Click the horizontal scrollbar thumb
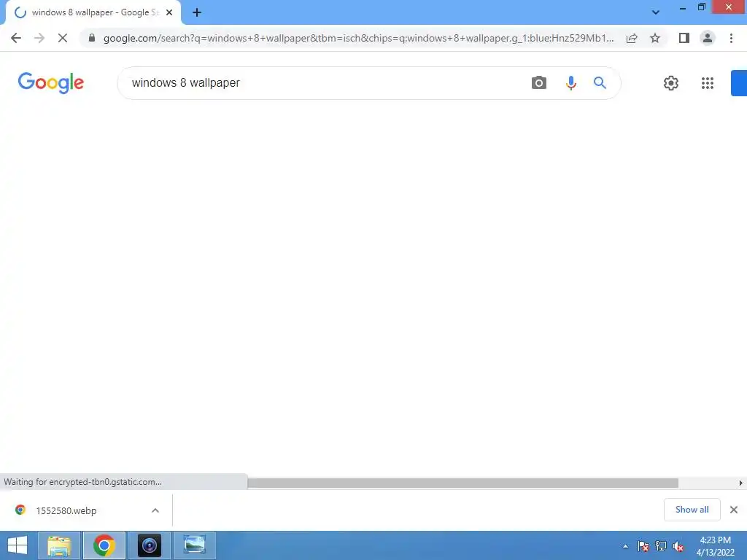This screenshot has height=560, width=747. [462, 483]
